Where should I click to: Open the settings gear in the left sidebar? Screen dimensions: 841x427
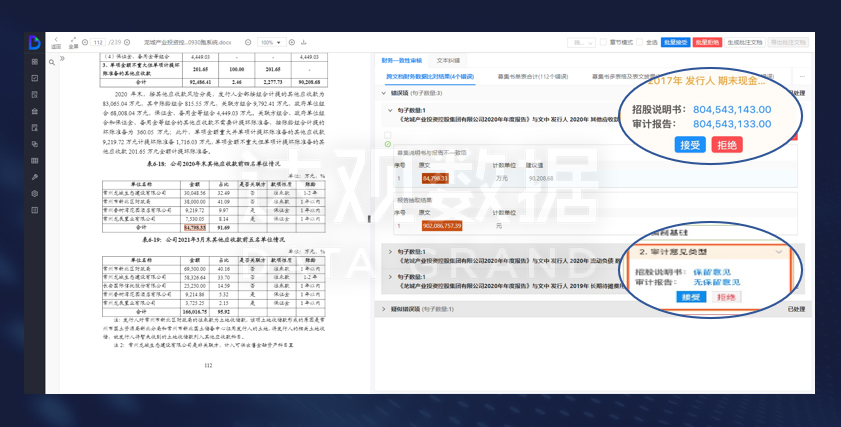34,193
